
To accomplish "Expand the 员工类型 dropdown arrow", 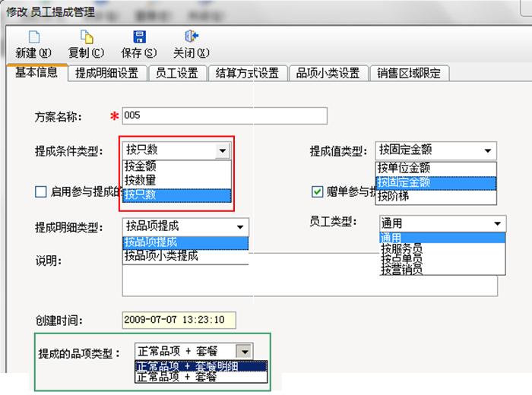I will [x=496, y=223].
